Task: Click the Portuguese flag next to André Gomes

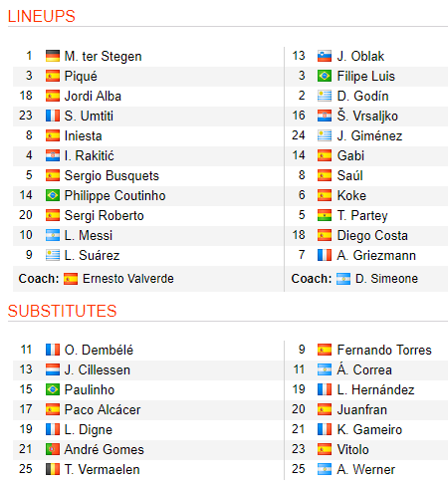Action: 53,449
